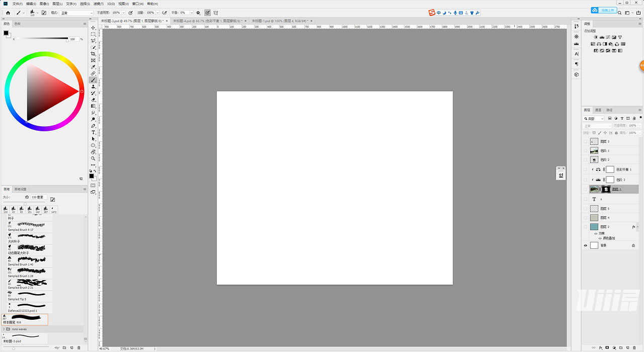Viewport: 644px width, 352px height.
Task: Show the 图层 3 layer visibility box
Action: 585,141
